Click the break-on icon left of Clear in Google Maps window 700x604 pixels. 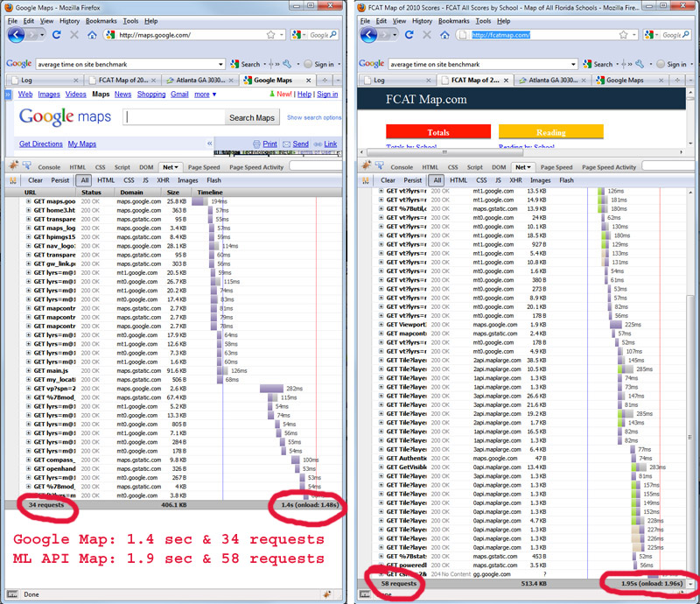point(13,180)
